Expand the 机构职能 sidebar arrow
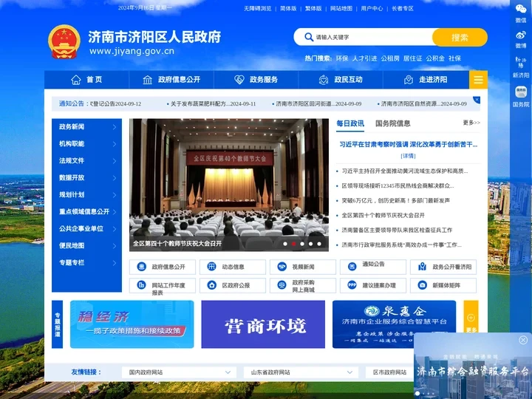 [x=115, y=144]
